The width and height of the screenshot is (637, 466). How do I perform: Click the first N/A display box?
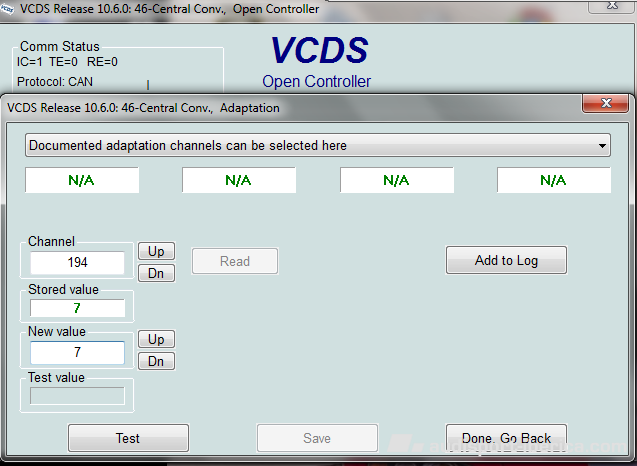pyautogui.click(x=82, y=180)
